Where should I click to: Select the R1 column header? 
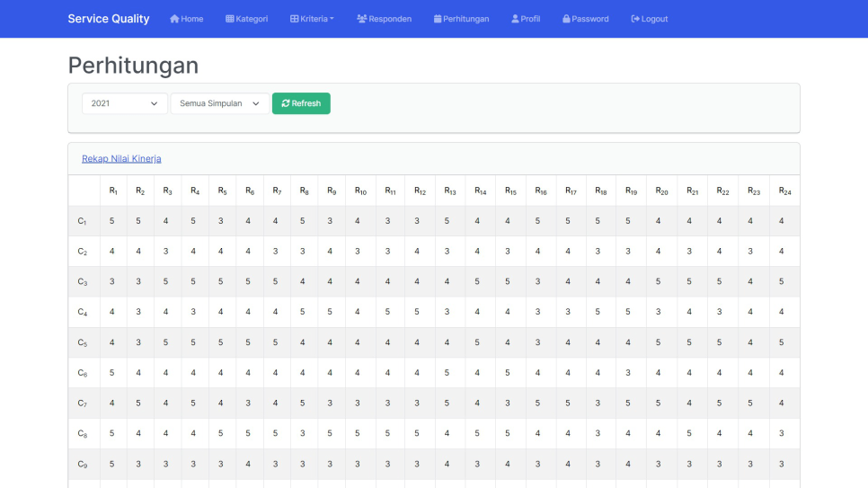click(x=113, y=191)
